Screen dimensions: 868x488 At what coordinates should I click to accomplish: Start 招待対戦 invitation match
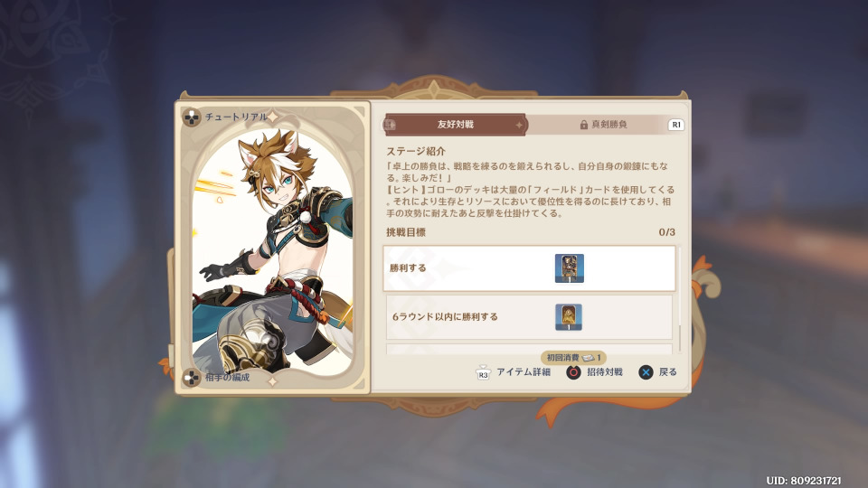point(605,371)
